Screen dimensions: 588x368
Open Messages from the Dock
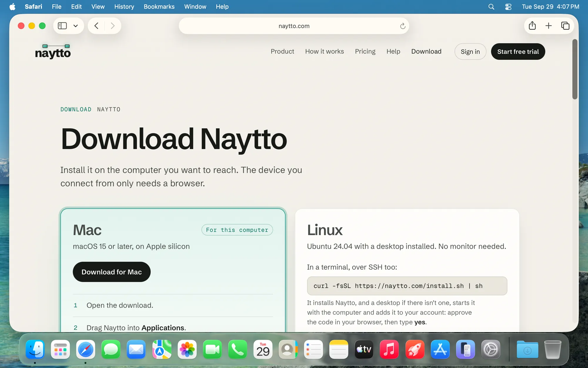pos(111,349)
